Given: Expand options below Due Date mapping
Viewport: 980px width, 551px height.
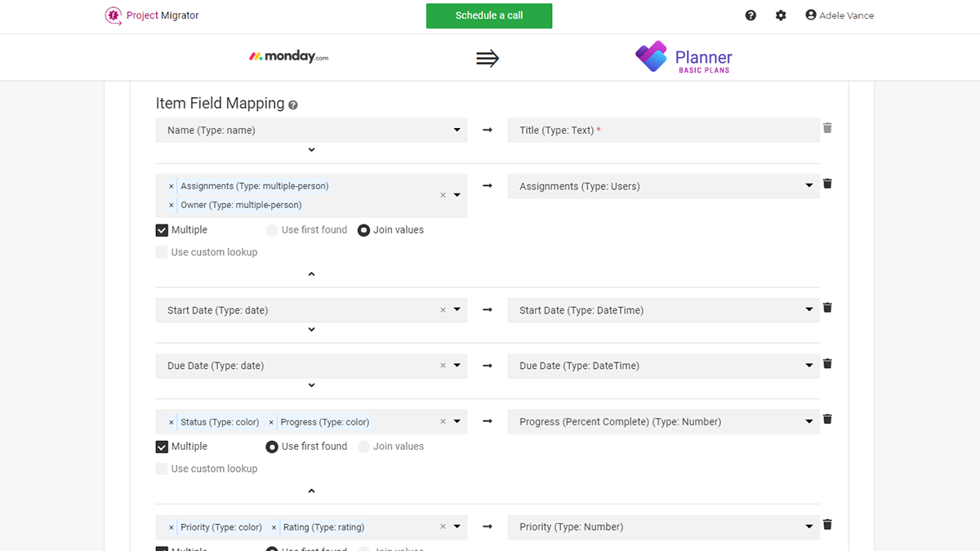Looking at the screenshot, I should (x=311, y=385).
